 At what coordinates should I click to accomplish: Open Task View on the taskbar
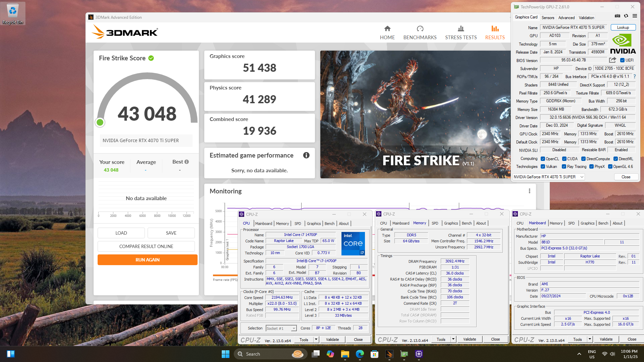click(x=316, y=354)
